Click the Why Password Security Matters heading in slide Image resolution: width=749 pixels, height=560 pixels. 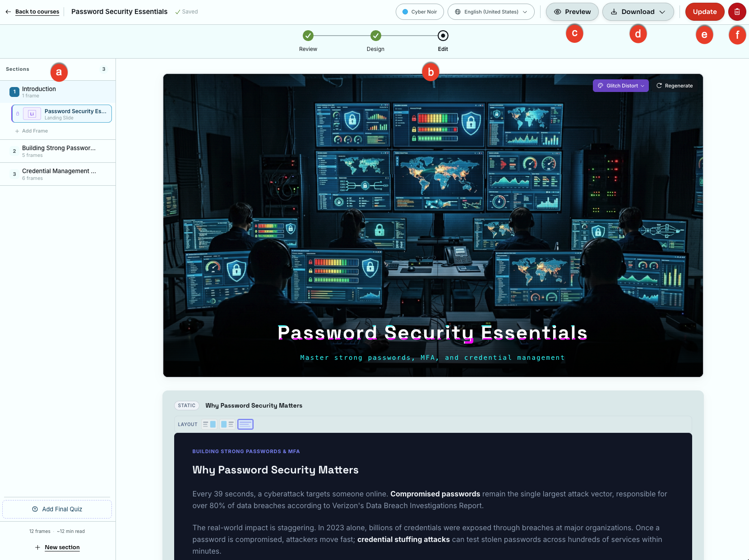[x=275, y=470]
